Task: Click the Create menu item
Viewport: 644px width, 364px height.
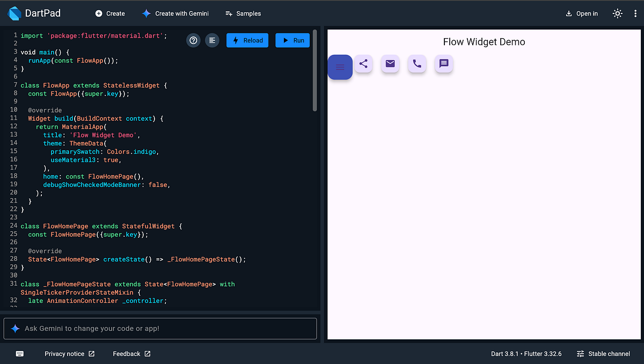Action: [x=110, y=13]
